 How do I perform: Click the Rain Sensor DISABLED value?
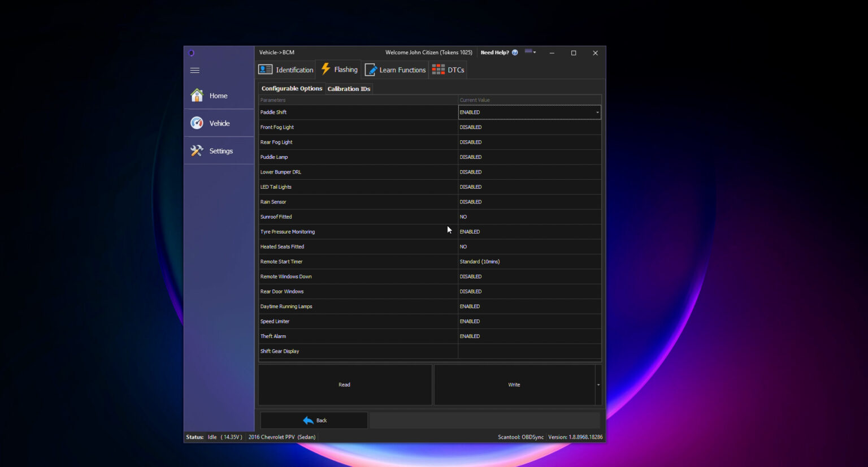pos(530,202)
